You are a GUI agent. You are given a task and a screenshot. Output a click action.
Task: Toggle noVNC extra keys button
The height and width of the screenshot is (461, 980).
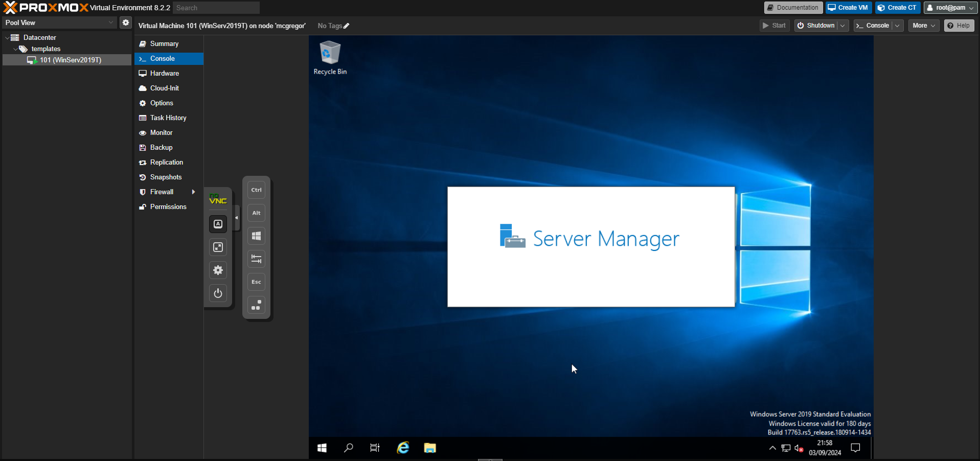coord(218,224)
